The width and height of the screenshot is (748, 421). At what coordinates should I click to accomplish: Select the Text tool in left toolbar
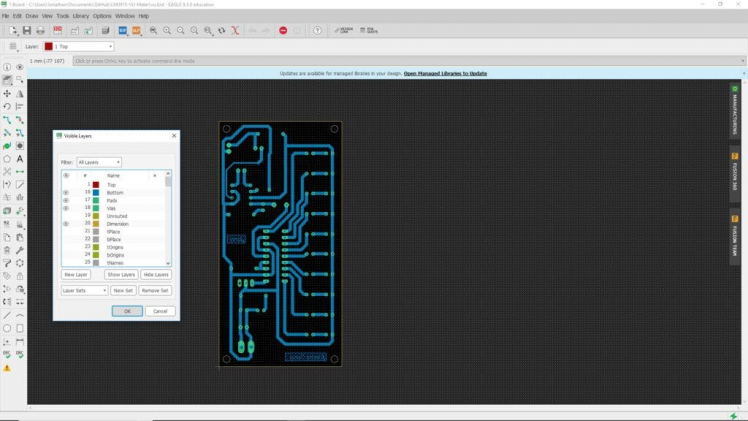tap(19, 159)
